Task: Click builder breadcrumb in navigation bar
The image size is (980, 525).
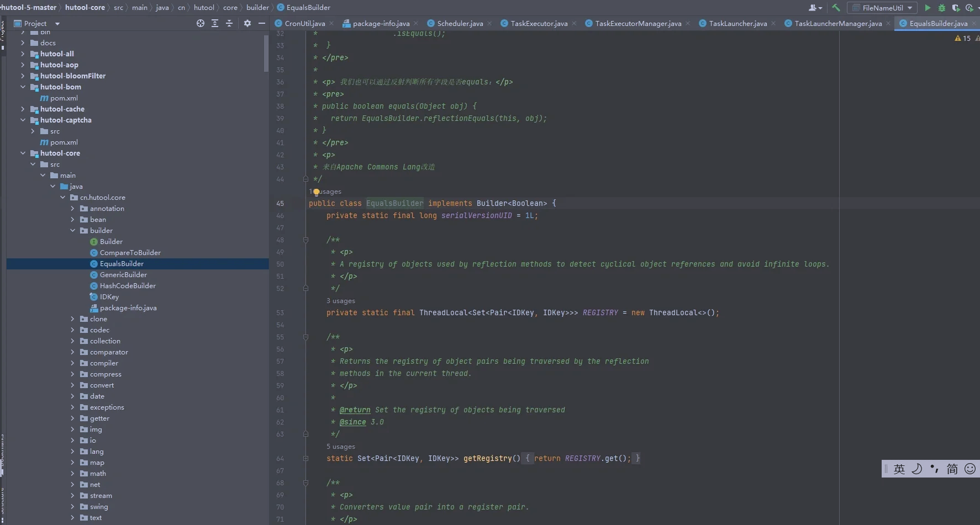Action: pyautogui.click(x=257, y=7)
